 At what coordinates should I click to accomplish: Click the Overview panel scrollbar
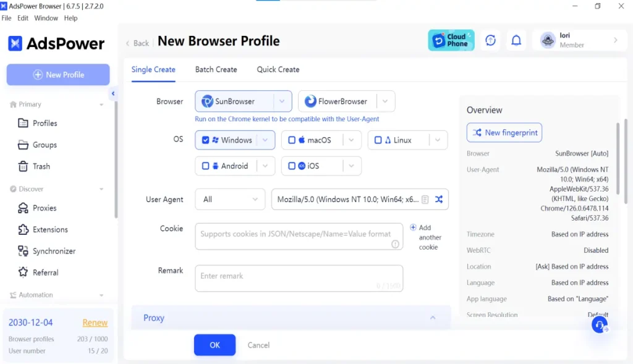(x=618, y=159)
